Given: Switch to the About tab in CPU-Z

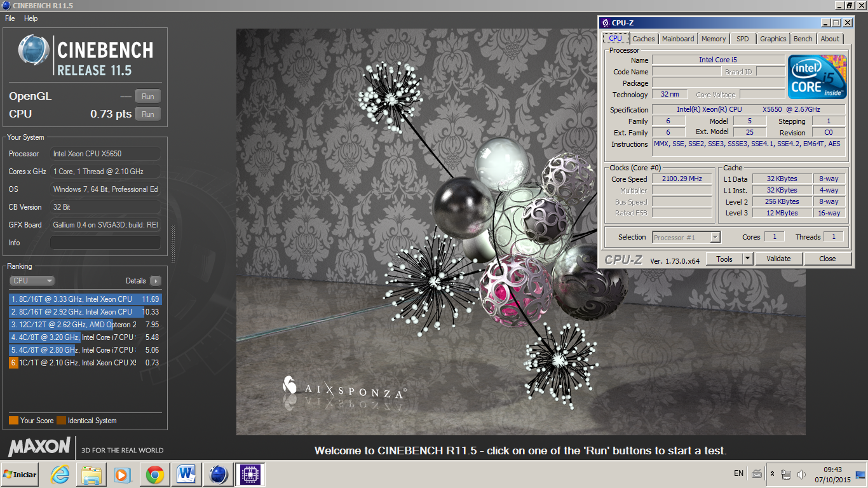Looking at the screenshot, I should click(x=830, y=39).
